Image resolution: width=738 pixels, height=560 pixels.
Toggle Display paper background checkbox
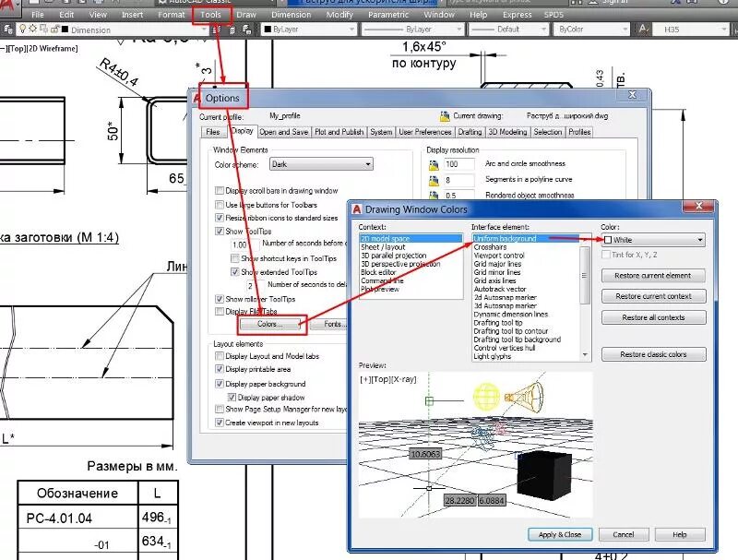coord(219,384)
